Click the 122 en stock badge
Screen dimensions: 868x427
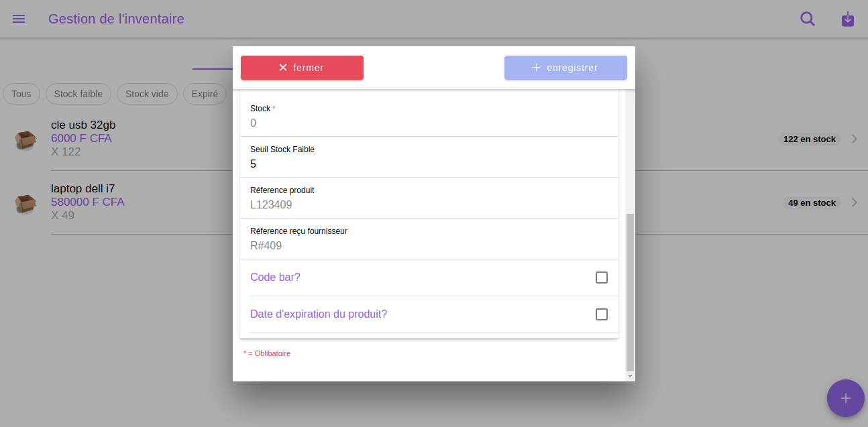click(x=810, y=139)
